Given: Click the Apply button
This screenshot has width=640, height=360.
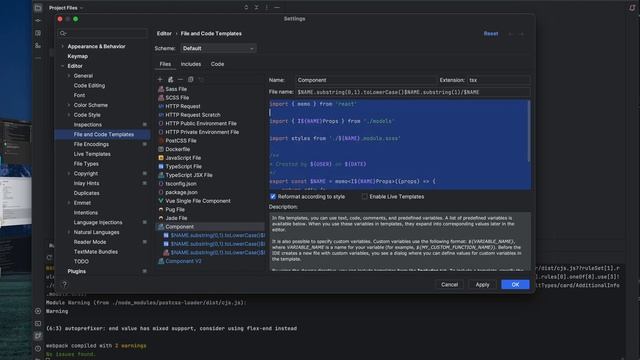Looking at the screenshot, I should [482, 284].
